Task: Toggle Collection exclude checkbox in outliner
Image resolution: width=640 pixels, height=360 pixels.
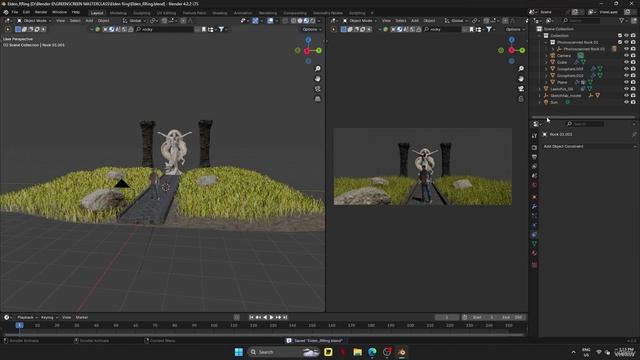Action: pos(620,36)
